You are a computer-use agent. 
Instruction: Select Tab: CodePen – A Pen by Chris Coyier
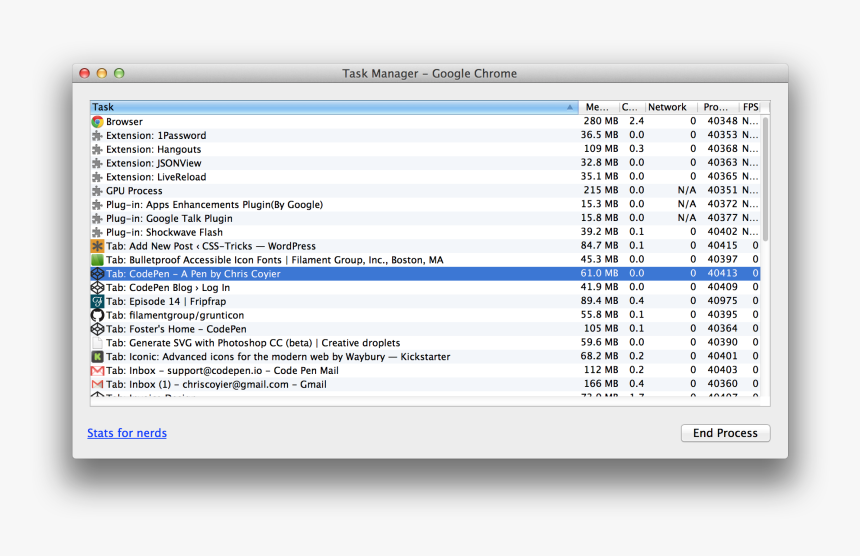pyautogui.click(x=425, y=274)
